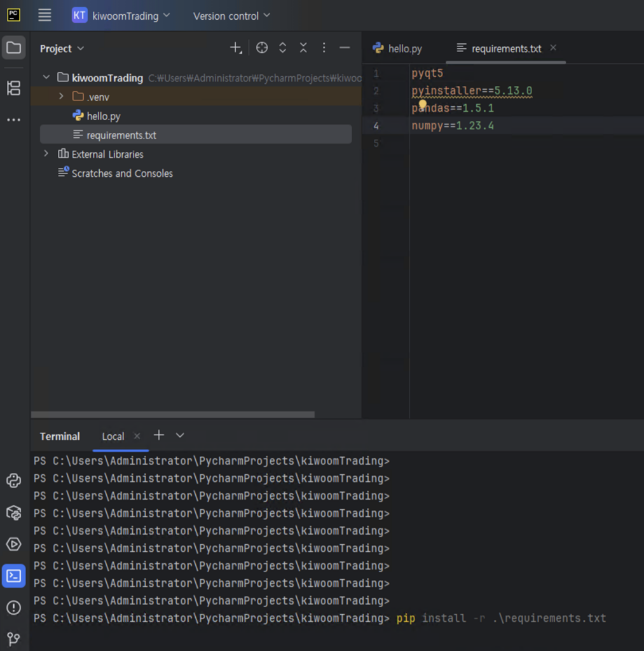Show more tool windows via ellipsis icon

click(x=14, y=120)
